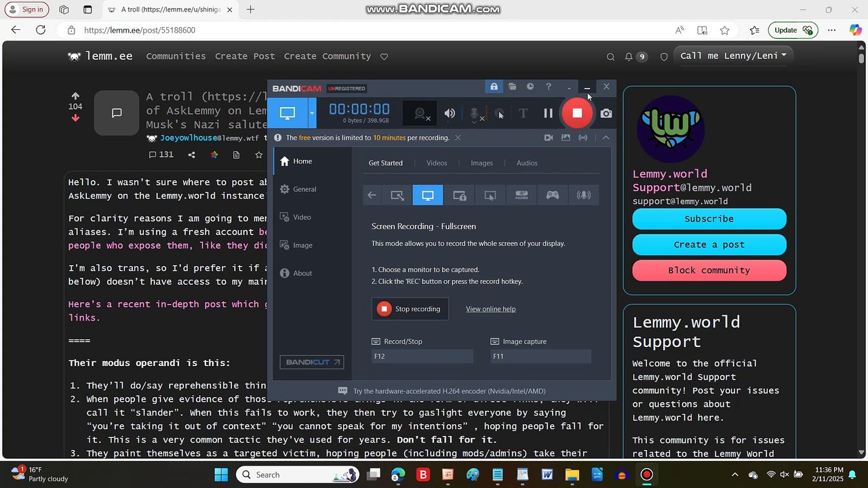This screenshot has width=868, height=488.
Task: Switch to the Videos tab
Action: pos(437,163)
